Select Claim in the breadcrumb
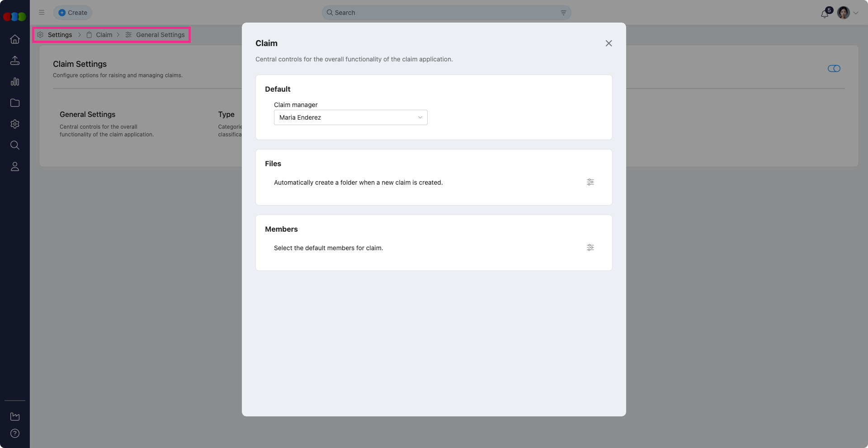The image size is (868, 448). coord(104,35)
